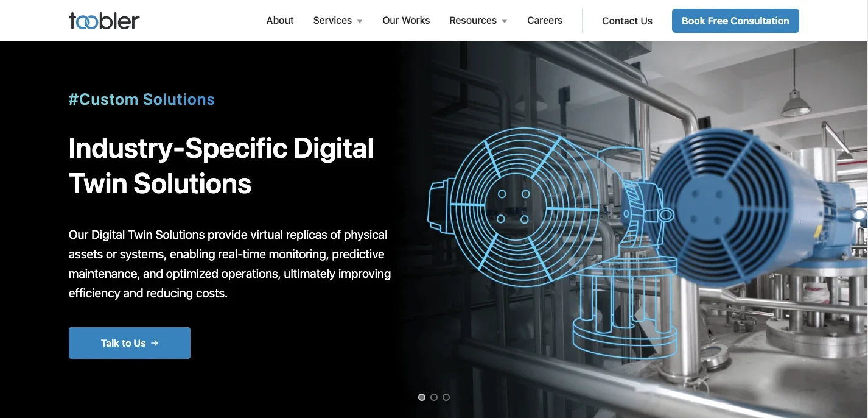Click the arrow icon inside Talk to Us
868x418 pixels.
point(155,343)
